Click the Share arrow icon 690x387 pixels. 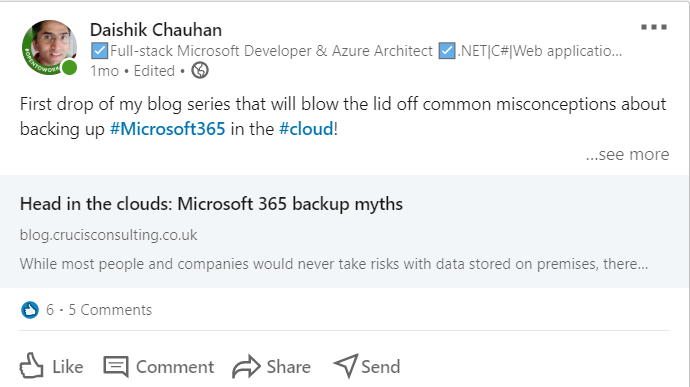click(246, 366)
